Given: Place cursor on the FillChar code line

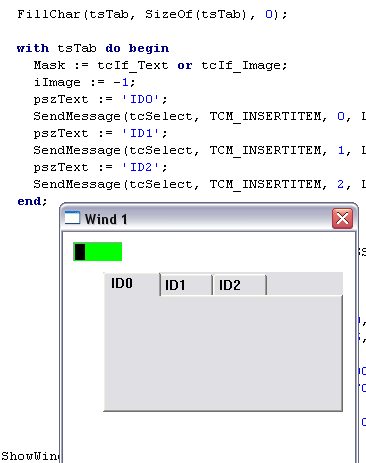Looking at the screenshot, I should pos(152,15).
